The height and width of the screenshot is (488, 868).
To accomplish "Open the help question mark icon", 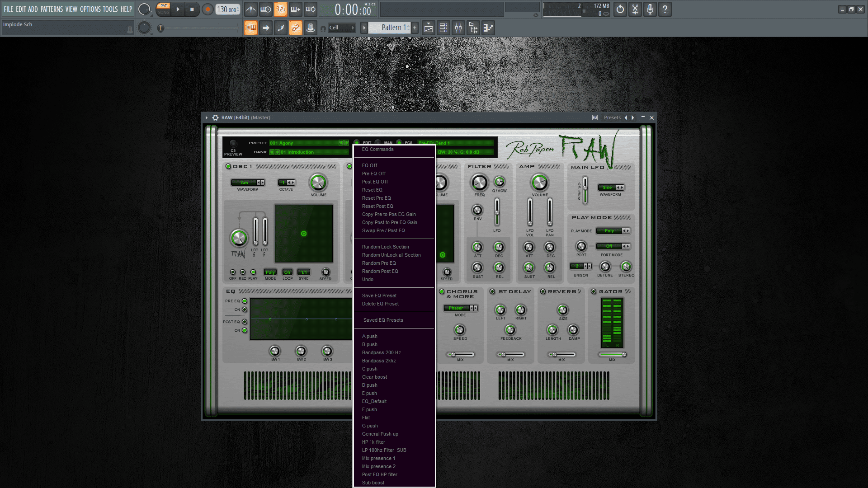I will [665, 9].
